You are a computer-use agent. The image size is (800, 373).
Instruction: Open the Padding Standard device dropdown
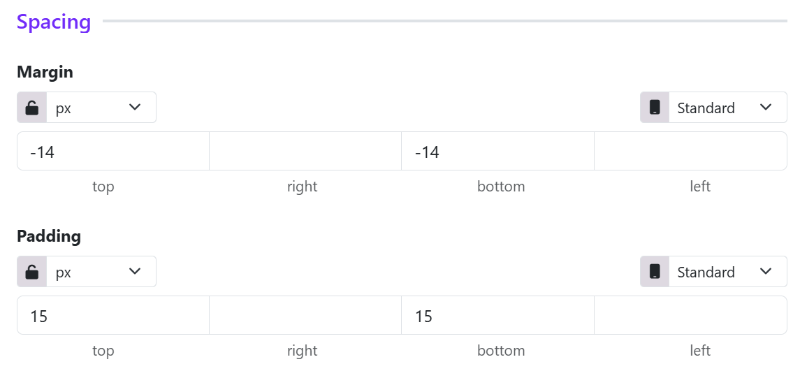point(728,271)
